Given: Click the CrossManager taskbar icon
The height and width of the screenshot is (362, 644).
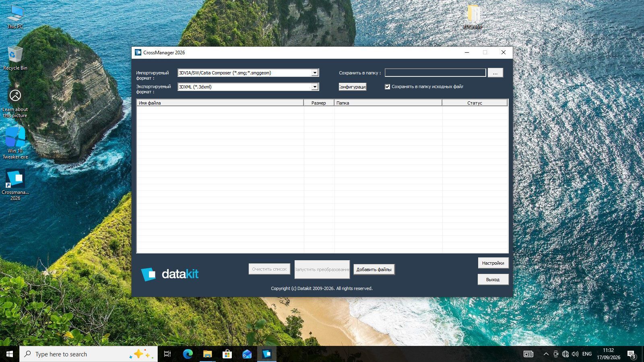Looking at the screenshot, I should pyautogui.click(x=266, y=354).
